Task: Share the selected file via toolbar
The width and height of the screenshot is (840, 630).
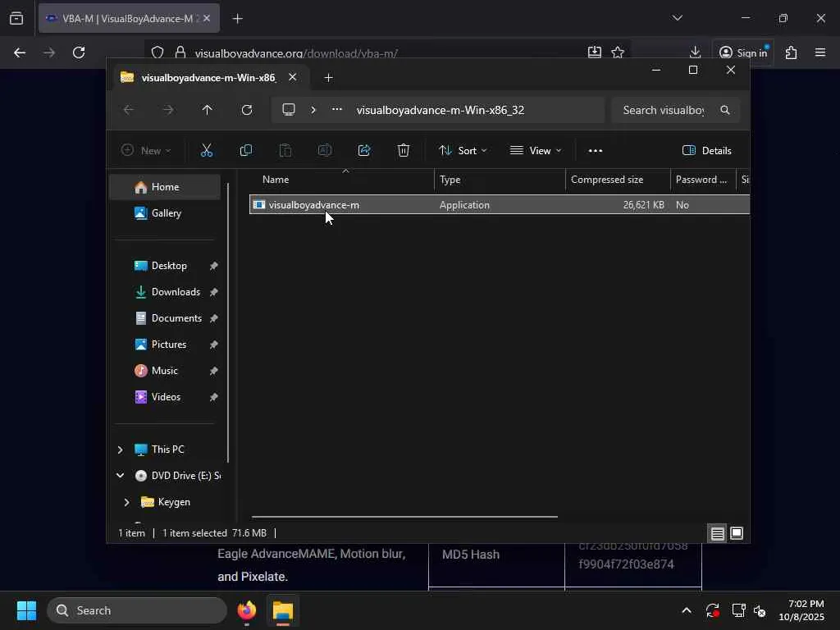Action: [x=364, y=151]
